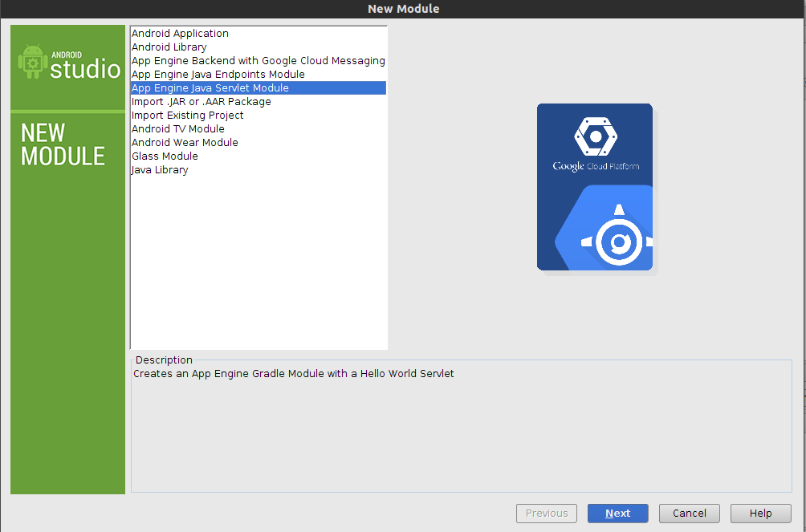Screen dimensions: 806x532
Task: Click the Android Studio robot logo
Action: [32, 62]
